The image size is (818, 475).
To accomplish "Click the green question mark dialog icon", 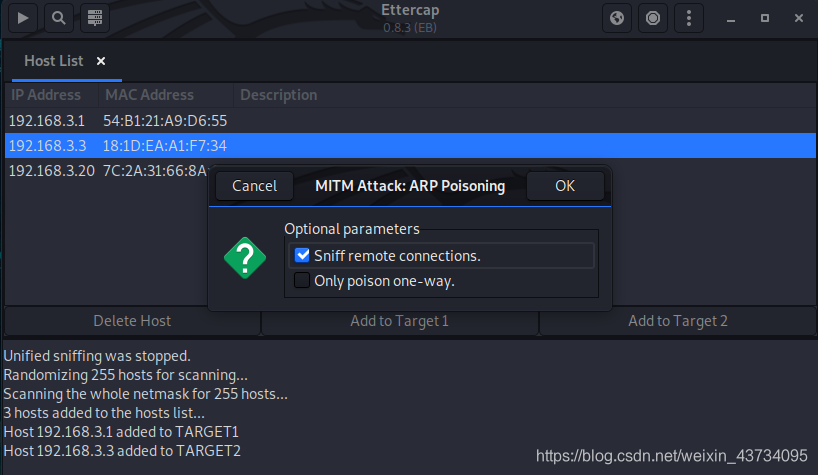I will point(245,257).
